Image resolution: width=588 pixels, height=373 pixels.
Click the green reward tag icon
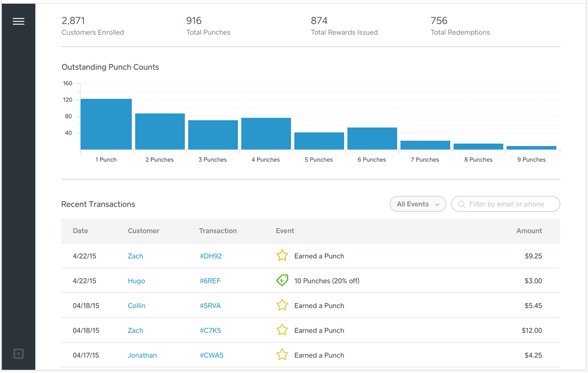pyautogui.click(x=282, y=280)
